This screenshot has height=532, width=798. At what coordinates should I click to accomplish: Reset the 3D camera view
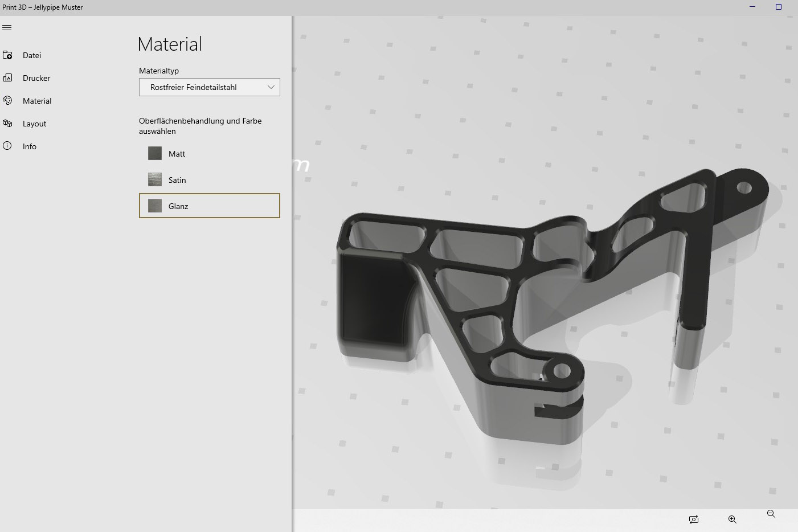point(693,519)
